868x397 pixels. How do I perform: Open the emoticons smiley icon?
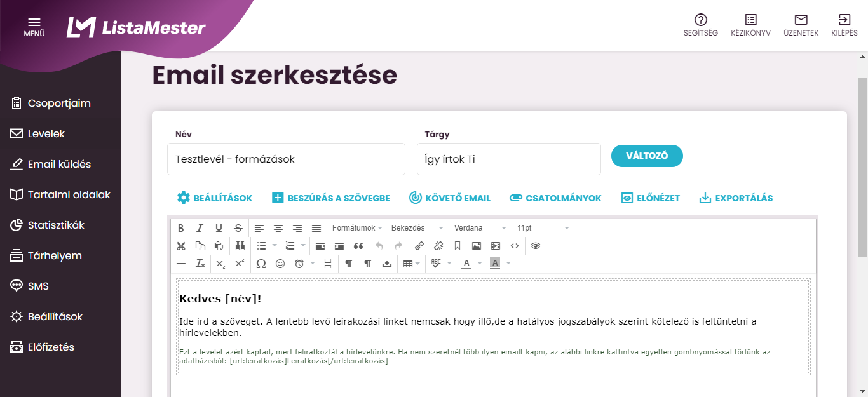click(x=280, y=264)
